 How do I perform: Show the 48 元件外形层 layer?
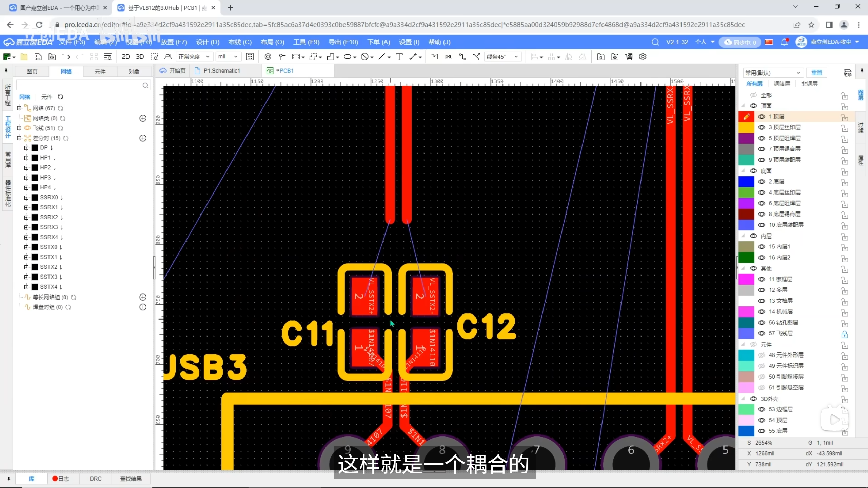[762, 355]
